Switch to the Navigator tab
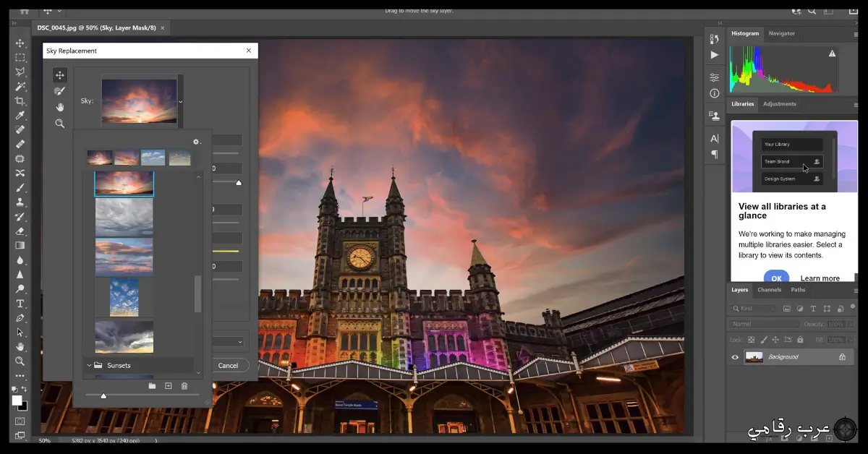This screenshot has height=454, width=868. 781,33
